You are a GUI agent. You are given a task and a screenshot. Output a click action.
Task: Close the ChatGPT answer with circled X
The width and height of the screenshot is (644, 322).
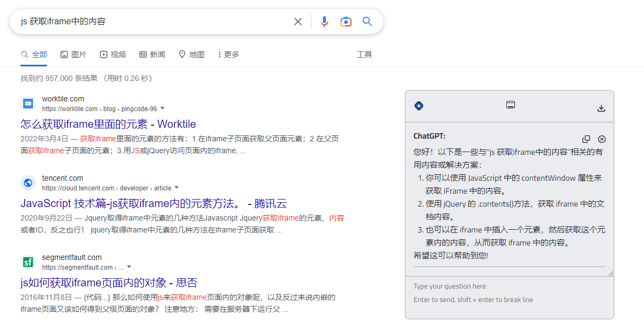pyautogui.click(x=602, y=139)
